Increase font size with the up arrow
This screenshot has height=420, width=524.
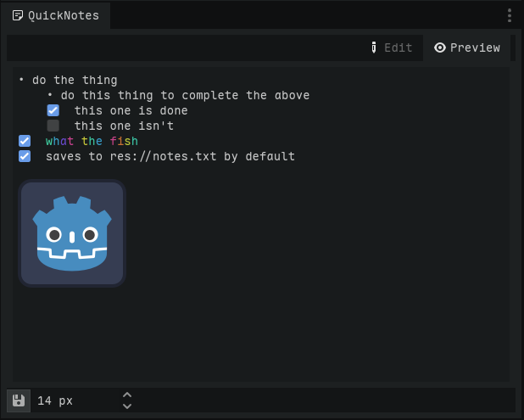127,395
